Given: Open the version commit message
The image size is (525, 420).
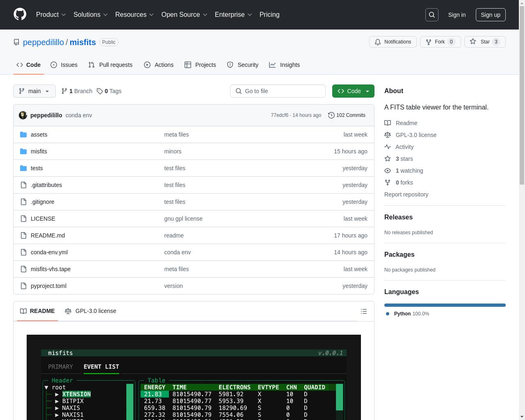Looking at the screenshot, I should [173, 286].
